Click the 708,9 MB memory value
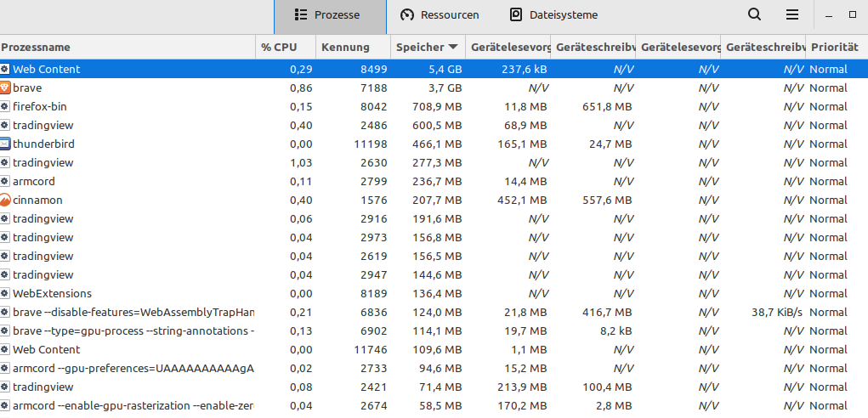The height and width of the screenshot is (418, 868). (437, 107)
